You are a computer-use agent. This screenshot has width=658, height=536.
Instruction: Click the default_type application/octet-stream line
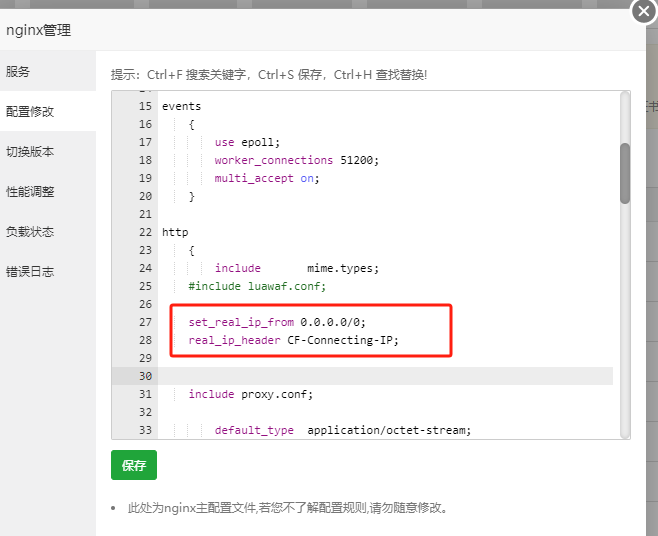343,430
